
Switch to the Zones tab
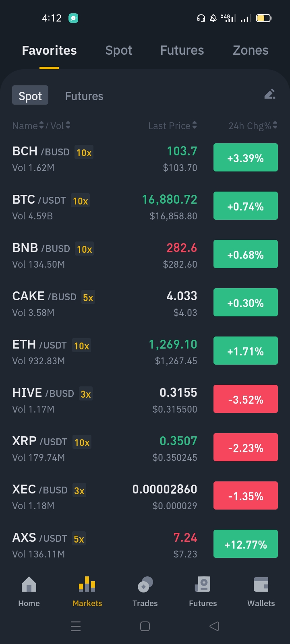(x=251, y=50)
